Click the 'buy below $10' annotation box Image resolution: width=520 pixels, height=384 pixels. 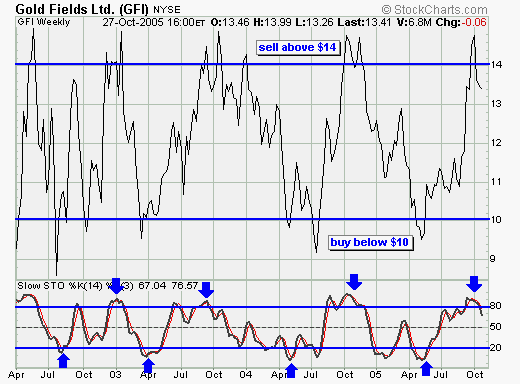pos(370,242)
